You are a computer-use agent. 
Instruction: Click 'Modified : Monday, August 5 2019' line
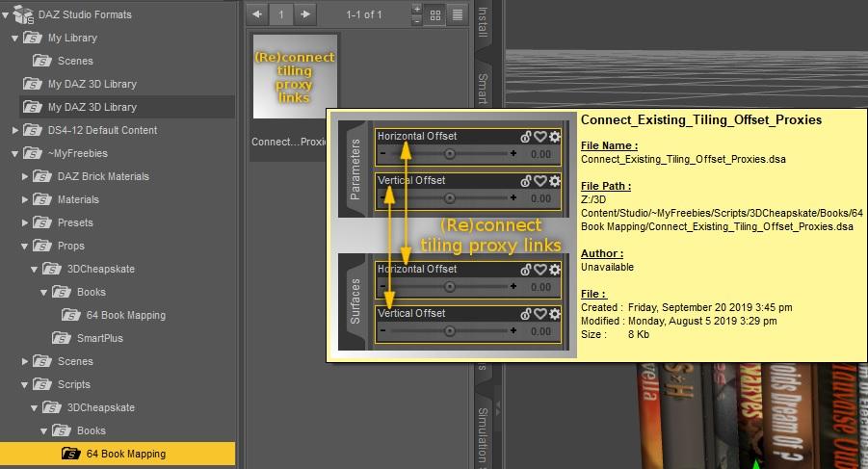coord(678,321)
